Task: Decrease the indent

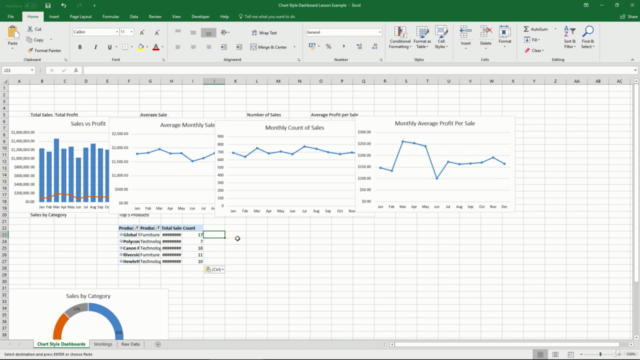Action: coord(224,47)
